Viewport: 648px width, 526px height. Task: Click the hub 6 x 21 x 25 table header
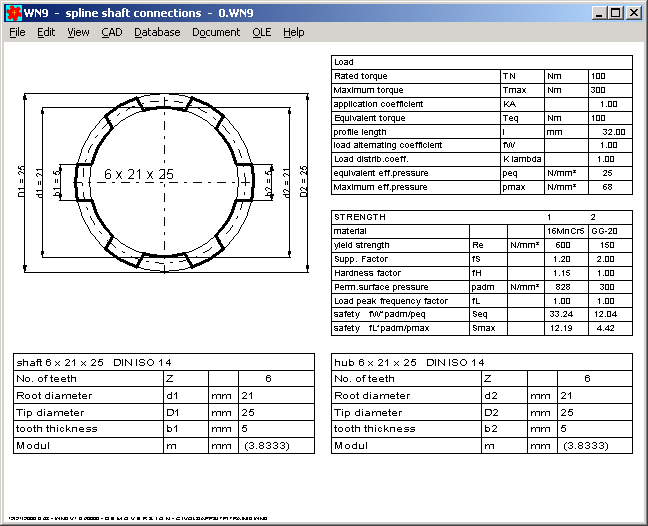pos(408,362)
